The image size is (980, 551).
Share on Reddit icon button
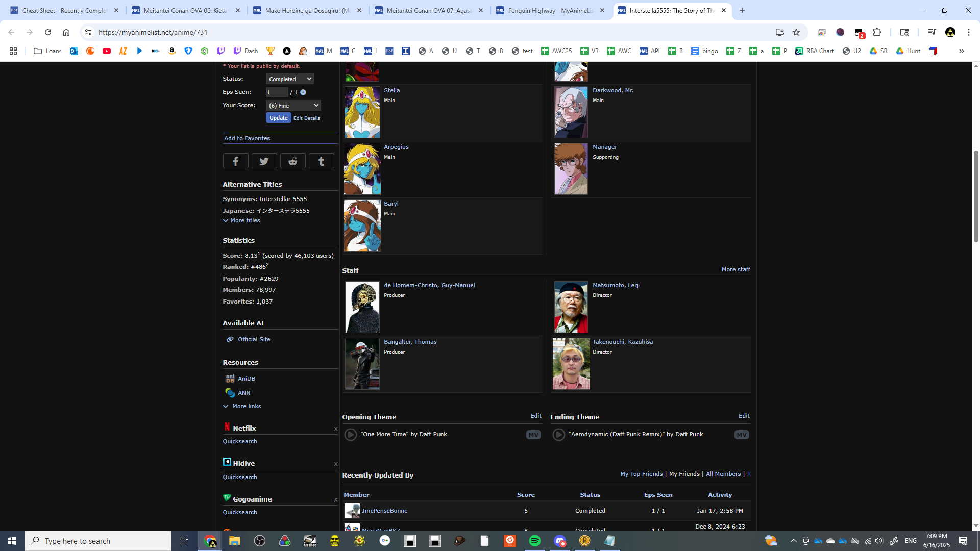tap(292, 161)
